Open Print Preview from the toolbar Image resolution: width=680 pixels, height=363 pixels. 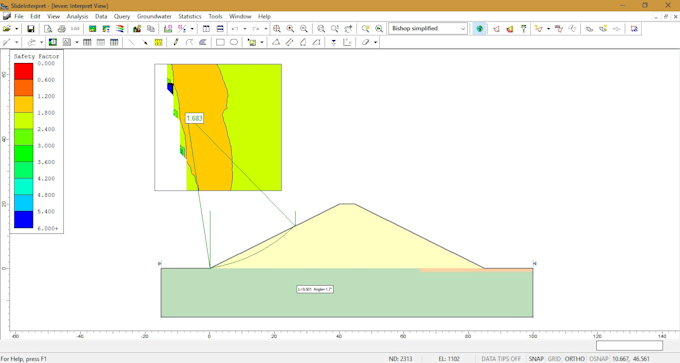pyautogui.click(x=48, y=29)
